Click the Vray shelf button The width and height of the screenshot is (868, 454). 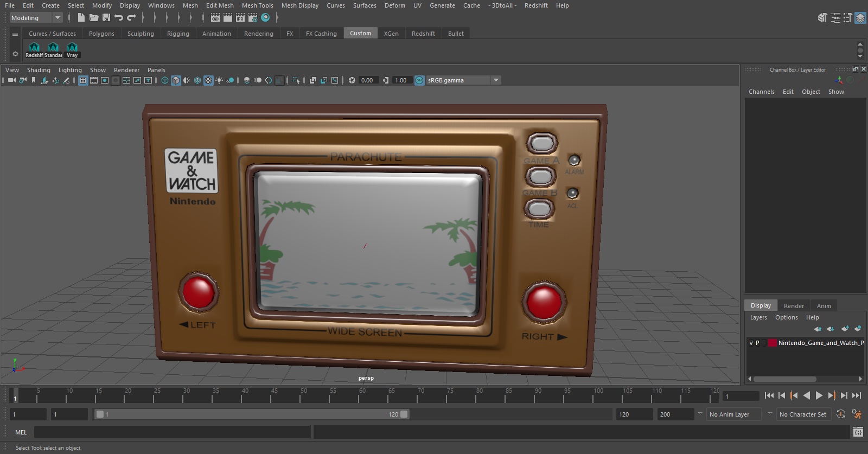click(72, 49)
